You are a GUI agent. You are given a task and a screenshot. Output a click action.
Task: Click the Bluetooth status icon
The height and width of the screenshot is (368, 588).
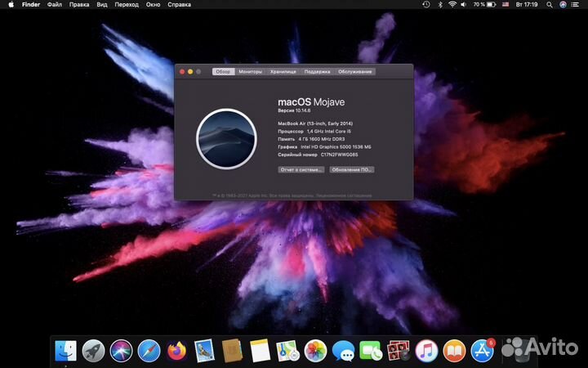tap(440, 5)
